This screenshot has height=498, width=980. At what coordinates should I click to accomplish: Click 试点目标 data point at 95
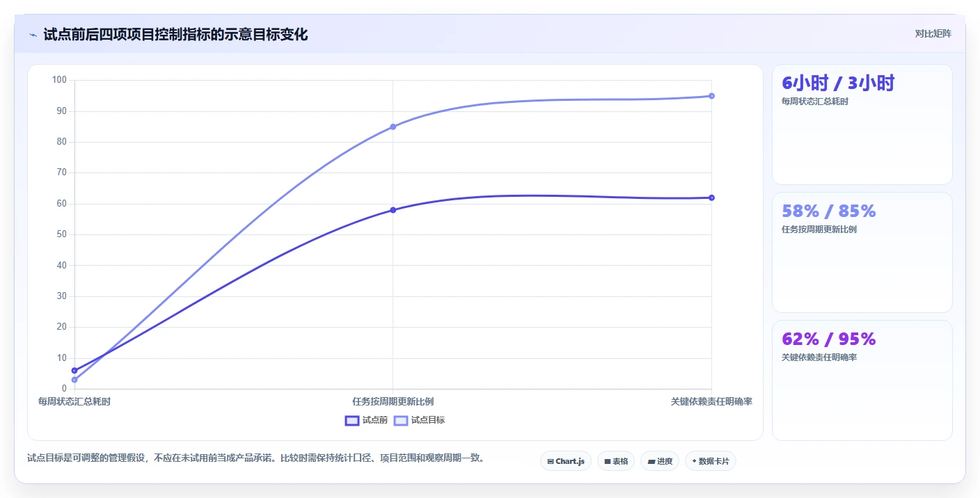(x=711, y=96)
